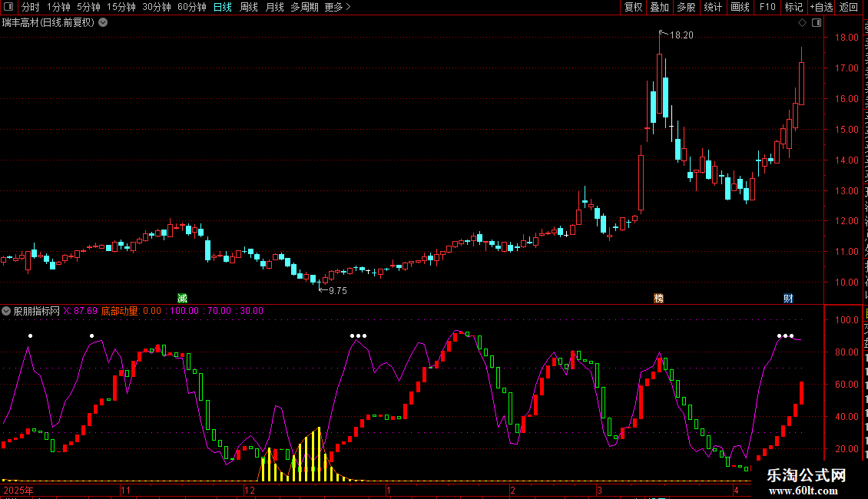Open F10 company information
The height and width of the screenshot is (499, 868).
click(767, 7)
